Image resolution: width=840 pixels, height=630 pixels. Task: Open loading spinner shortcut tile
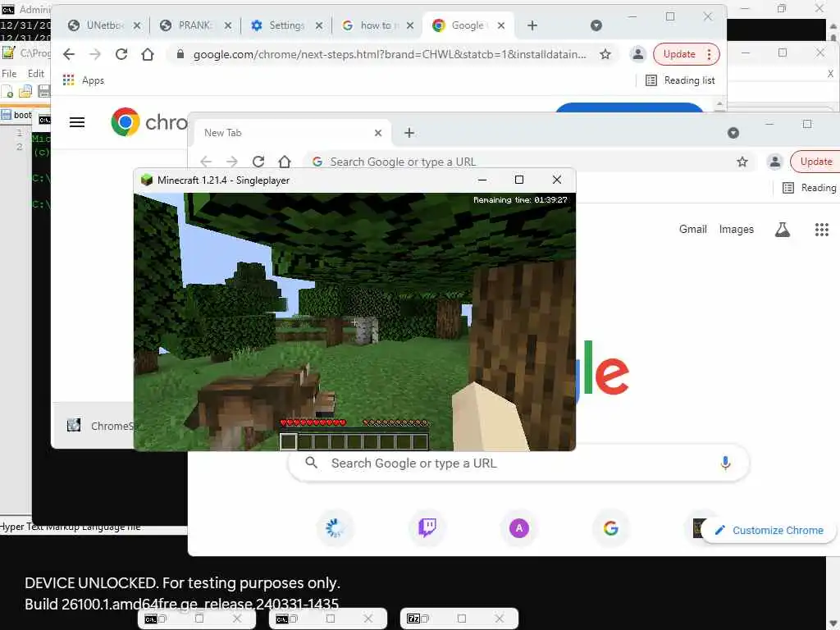point(335,528)
